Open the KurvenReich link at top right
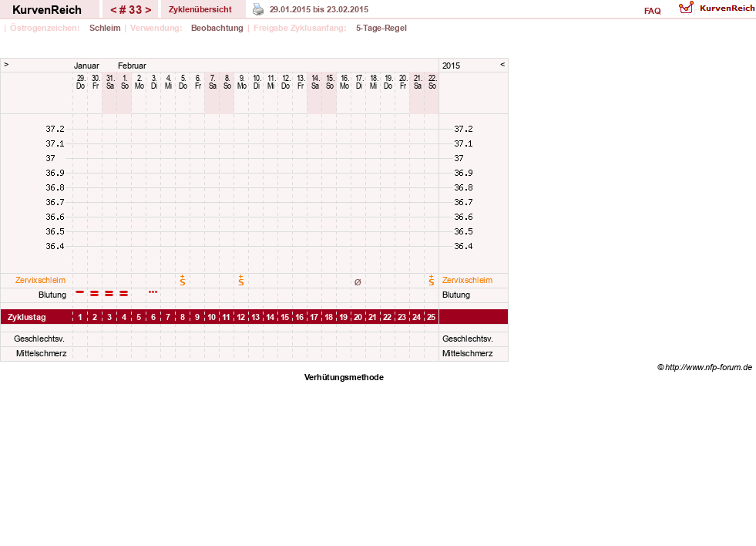This screenshot has width=756, height=546. pos(727,8)
